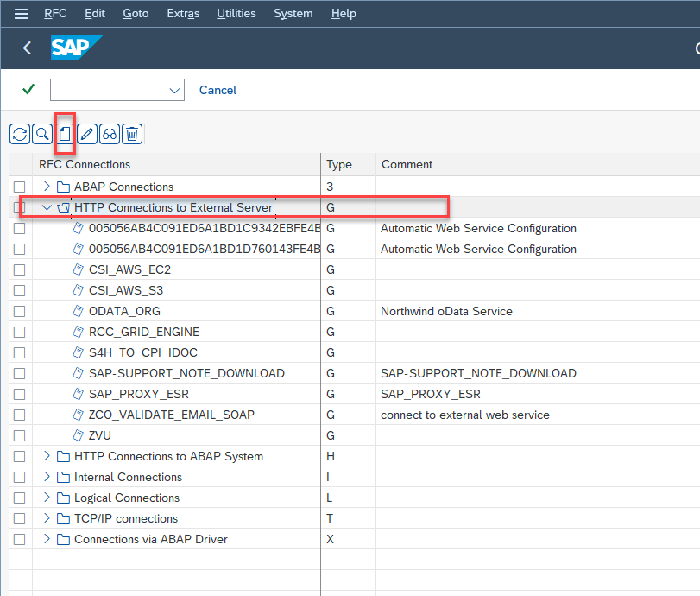Expand the TCP/IP connections folder
The image size is (700, 596).
coord(46,518)
